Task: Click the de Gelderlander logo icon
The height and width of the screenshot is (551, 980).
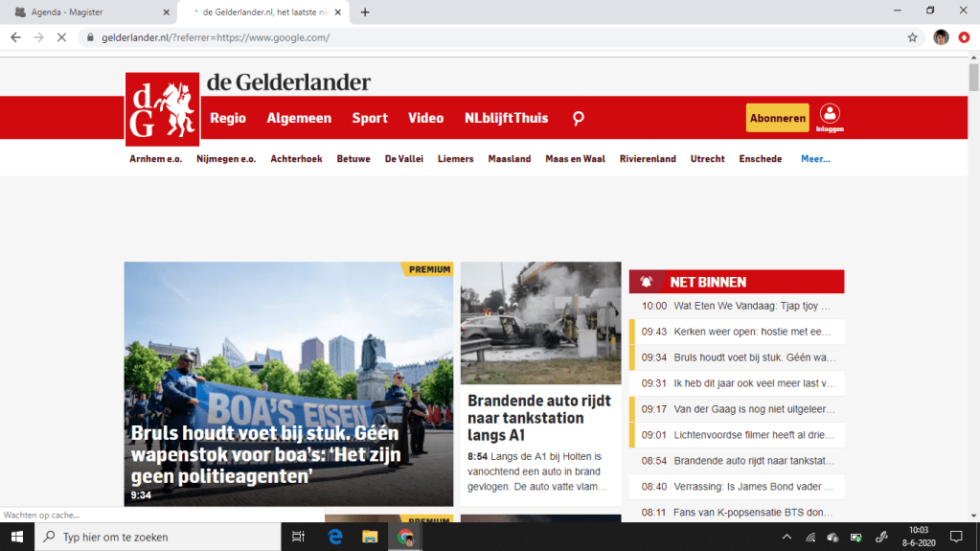Action: point(162,109)
